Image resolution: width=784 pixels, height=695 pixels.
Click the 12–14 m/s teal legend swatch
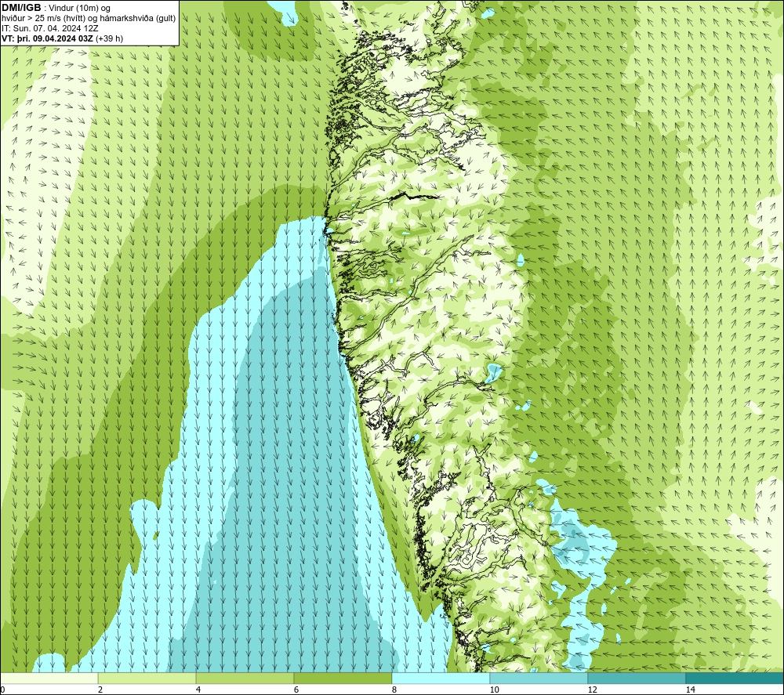[x=637, y=678]
